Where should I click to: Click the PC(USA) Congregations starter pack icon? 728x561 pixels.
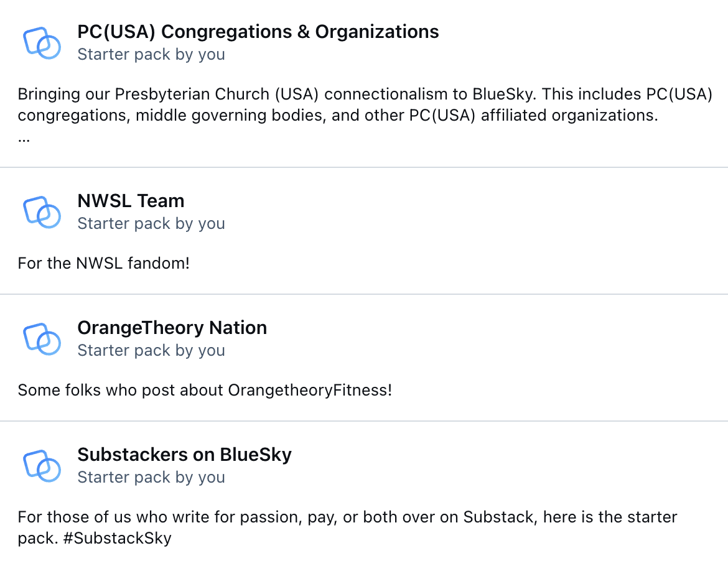click(42, 43)
